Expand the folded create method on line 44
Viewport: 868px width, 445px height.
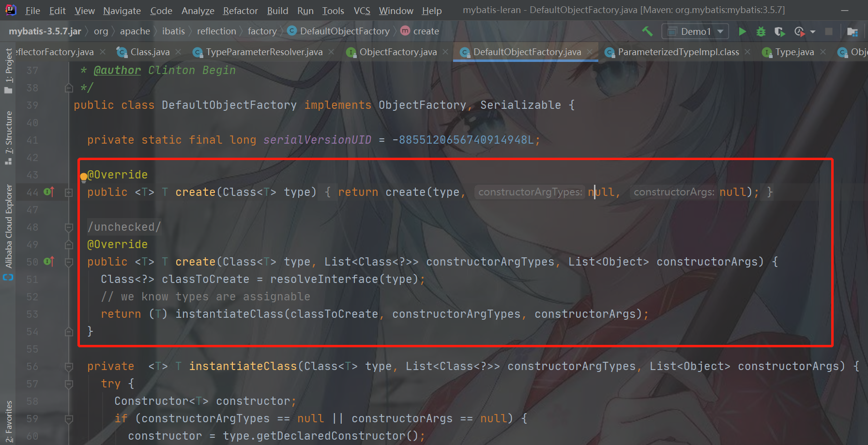(x=69, y=193)
